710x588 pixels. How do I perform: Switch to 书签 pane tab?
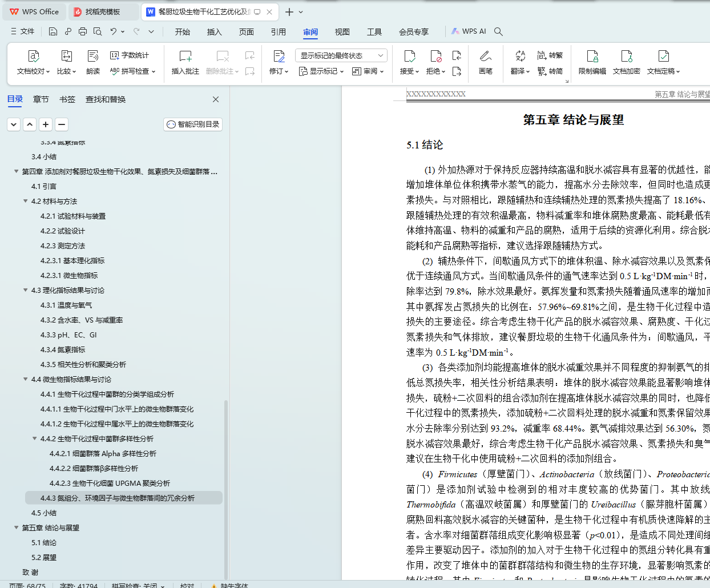tap(67, 99)
